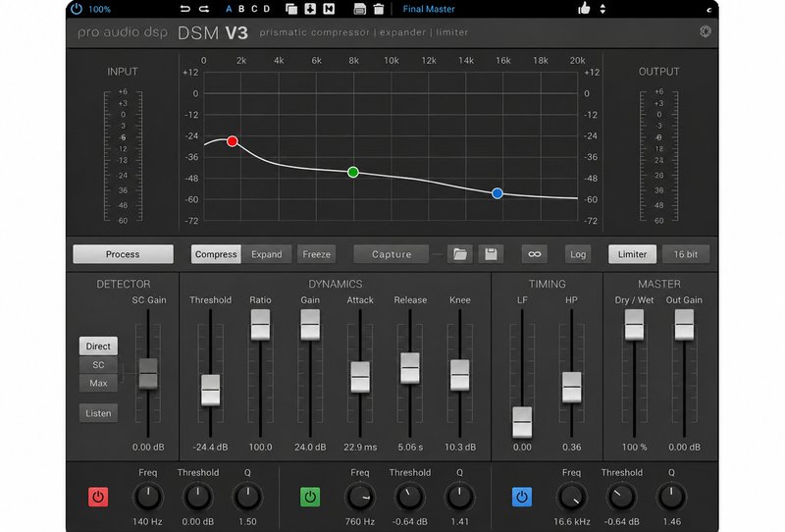Click the preset up/down stepper arrows
This screenshot has height=532, width=785.
point(602,9)
